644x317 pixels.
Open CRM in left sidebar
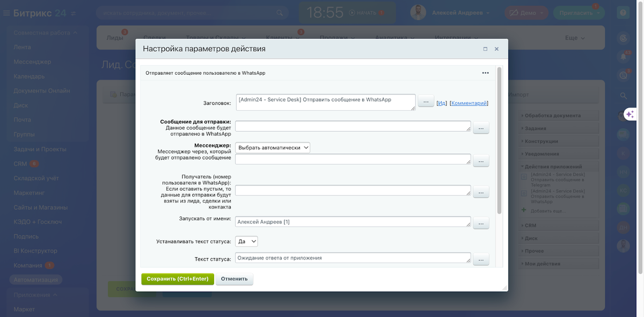pyautogui.click(x=20, y=164)
